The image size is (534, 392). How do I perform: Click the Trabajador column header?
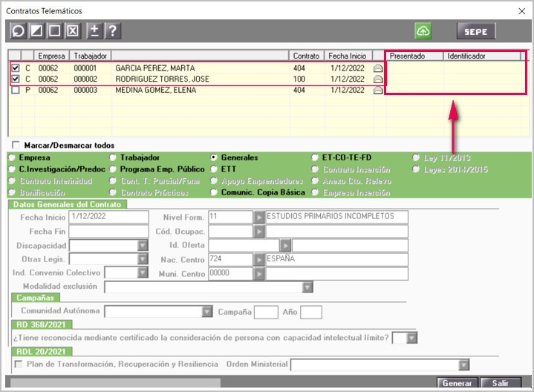[x=91, y=56]
